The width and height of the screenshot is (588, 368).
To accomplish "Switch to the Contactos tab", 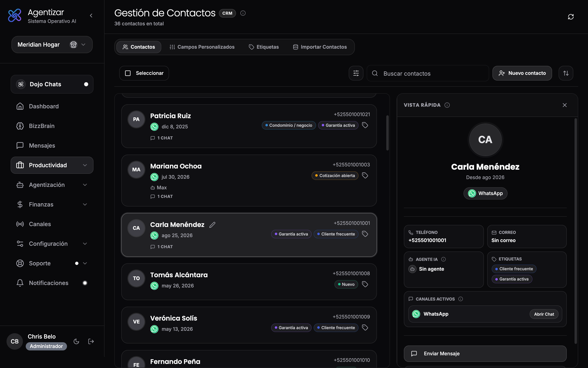I will click(x=139, y=47).
